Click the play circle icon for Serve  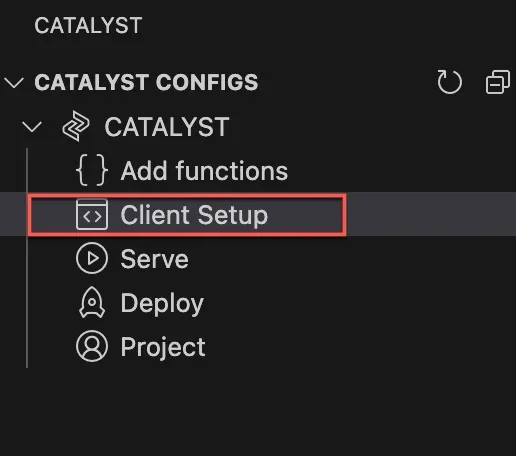tap(92, 258)
